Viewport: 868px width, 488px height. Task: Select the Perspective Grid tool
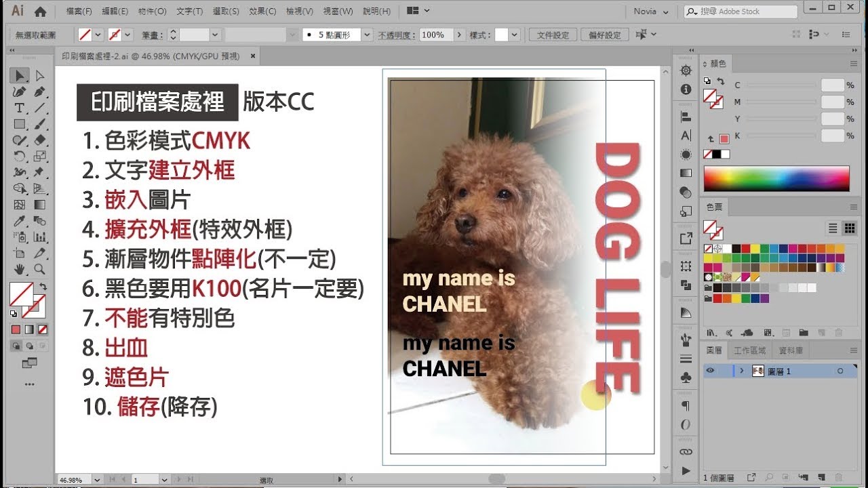(39, 189)
